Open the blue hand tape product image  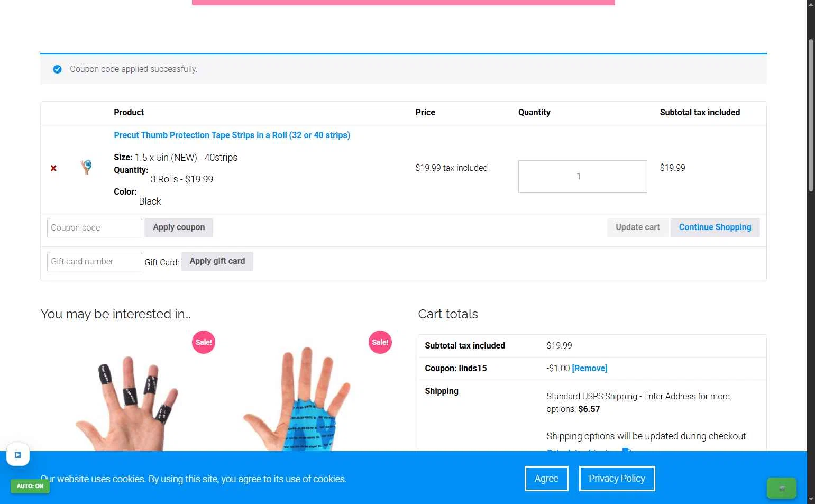coord(305,391)
